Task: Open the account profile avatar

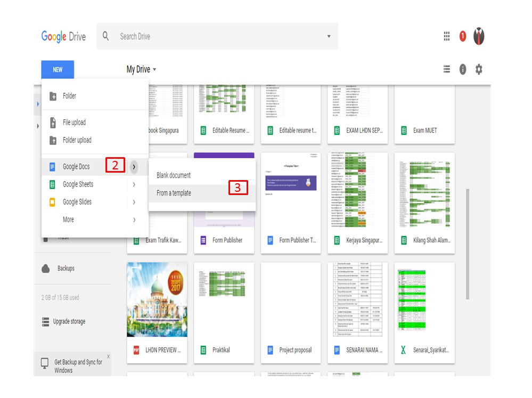Action: tap(479, 36)
